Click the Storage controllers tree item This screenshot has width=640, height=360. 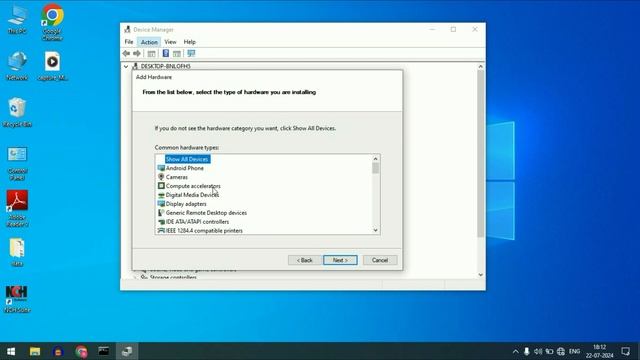click(173, 277)
